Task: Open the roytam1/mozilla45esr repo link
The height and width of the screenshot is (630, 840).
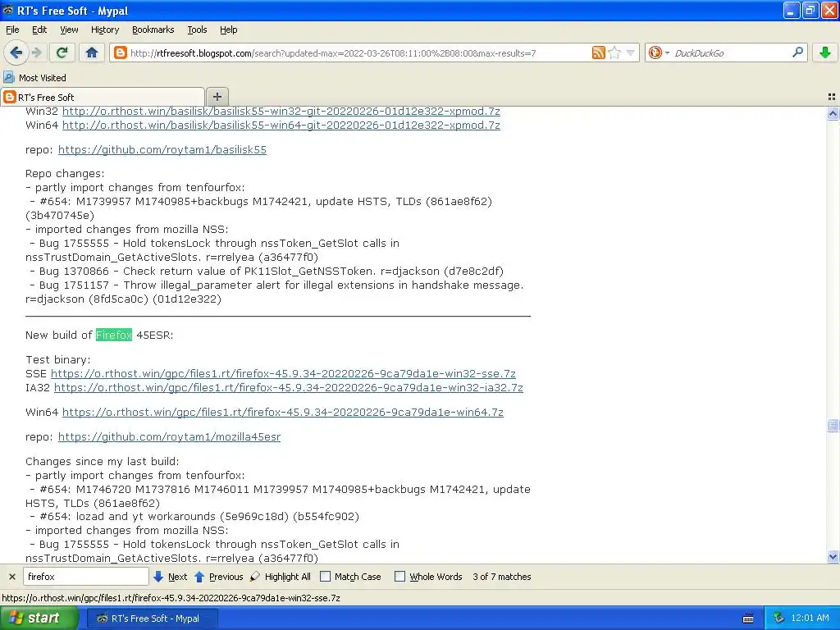Action: tap(169, 436)
